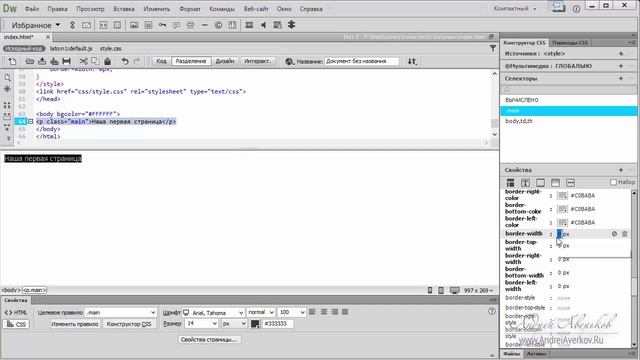This screenshot has width=640, height=360.
Task: Select mobile phone size preview icon
Action: pyautogui.click(x=430, y=290)
